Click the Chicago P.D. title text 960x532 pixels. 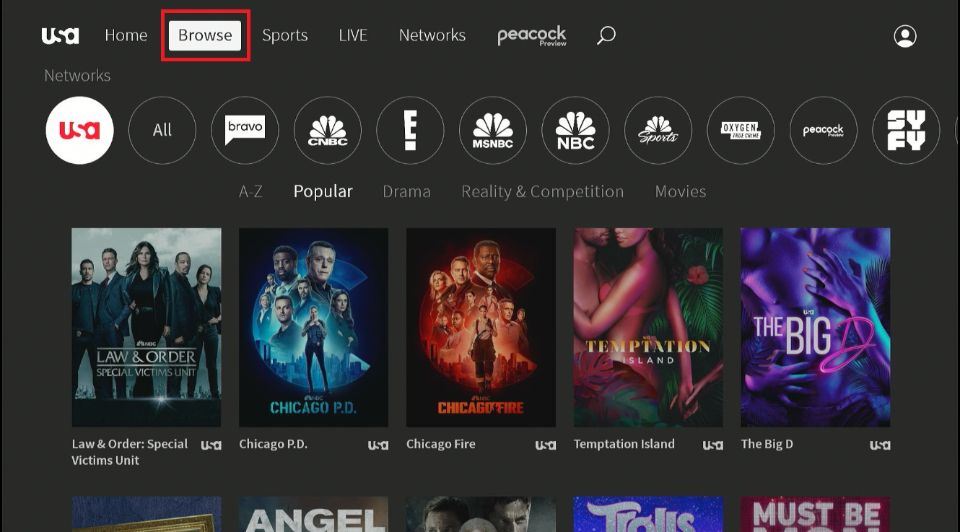(273, 444)
